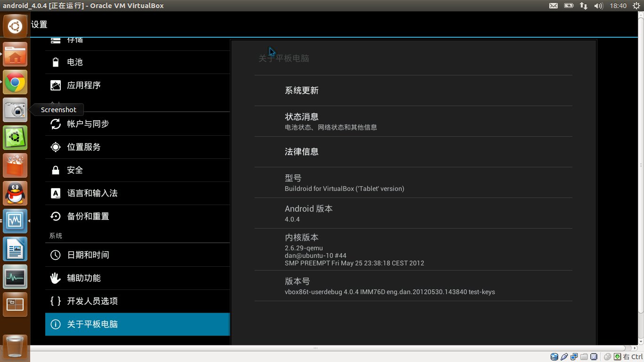Screen dimensions: 644x362
Task: Click the shared folders icon in VirtualBox status bar
Action: click(x=584, y=357)
